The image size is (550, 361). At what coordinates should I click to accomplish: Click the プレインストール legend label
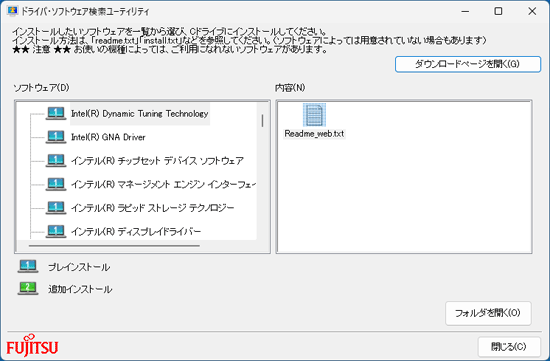(x=79, y=267)
